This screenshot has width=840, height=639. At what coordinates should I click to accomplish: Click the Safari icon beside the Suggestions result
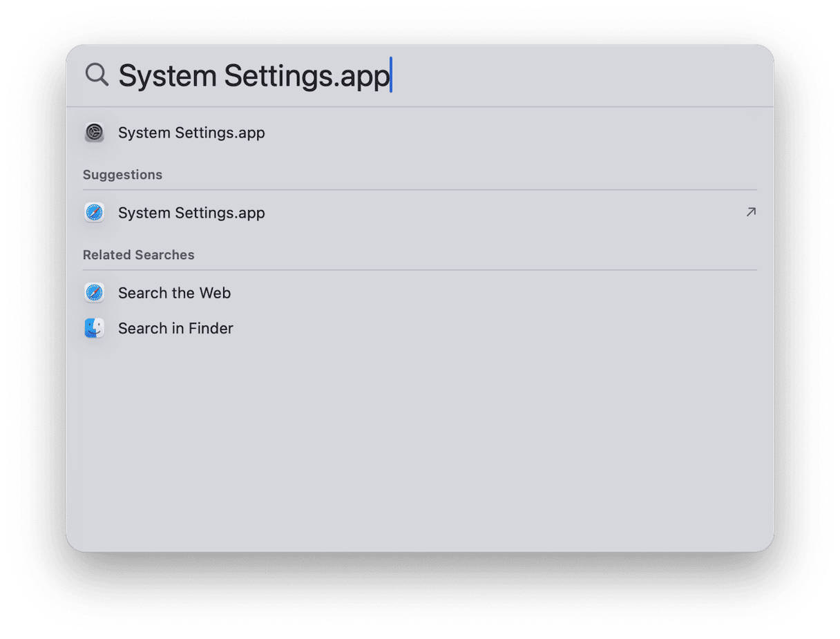click(95, 213)
